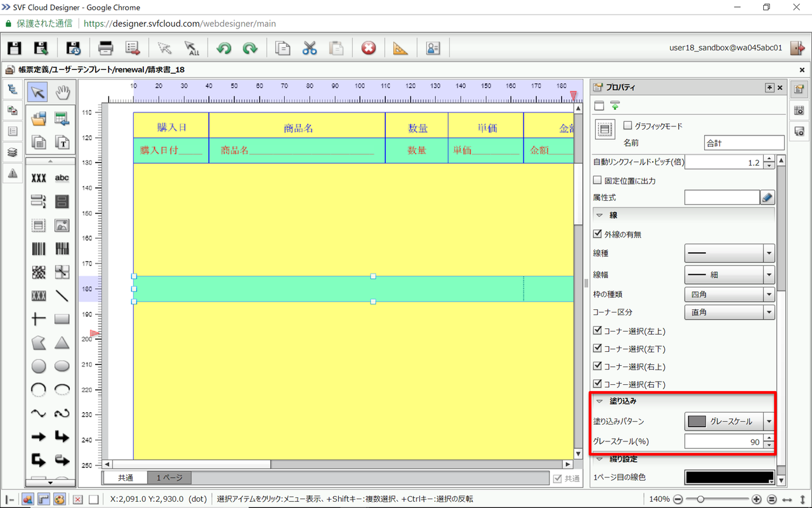Image resolution: width=812 pixels, height=508 pixels.
Task: Click fit-to-width horizontal arrows button
Action: coord(787,499)
